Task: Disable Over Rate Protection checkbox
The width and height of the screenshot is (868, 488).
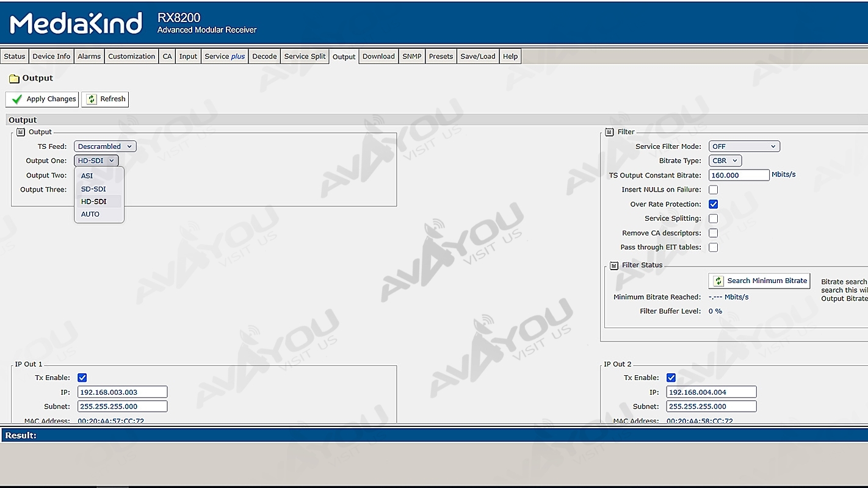Action: coord(713,204)
